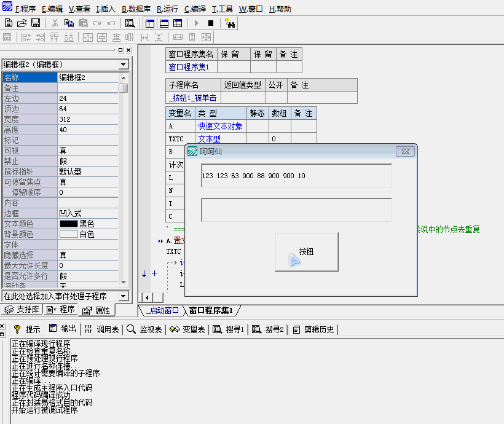Click the Copy toolbar icon
The width and height of the screenshot is (504, 424).
click(69, 23)
